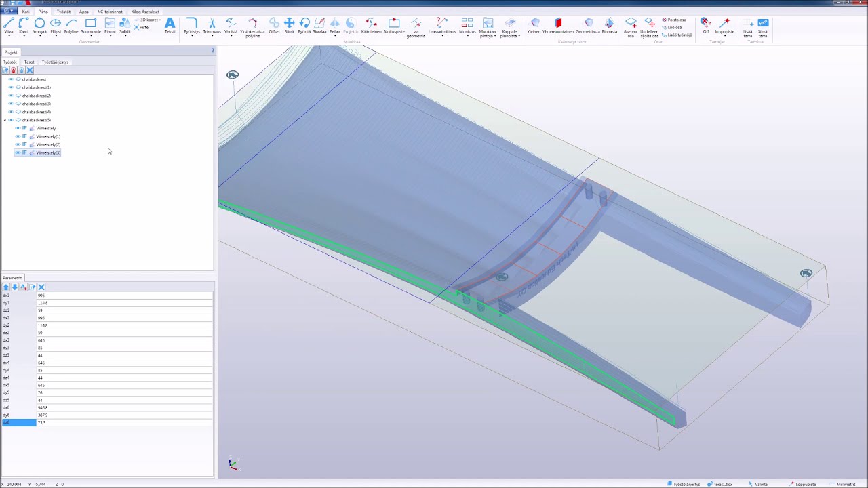This screenshot has height=488, width=868.
Task: Collapse the chairbackrest(5) tree node
Action: click(x=5, y=120)
